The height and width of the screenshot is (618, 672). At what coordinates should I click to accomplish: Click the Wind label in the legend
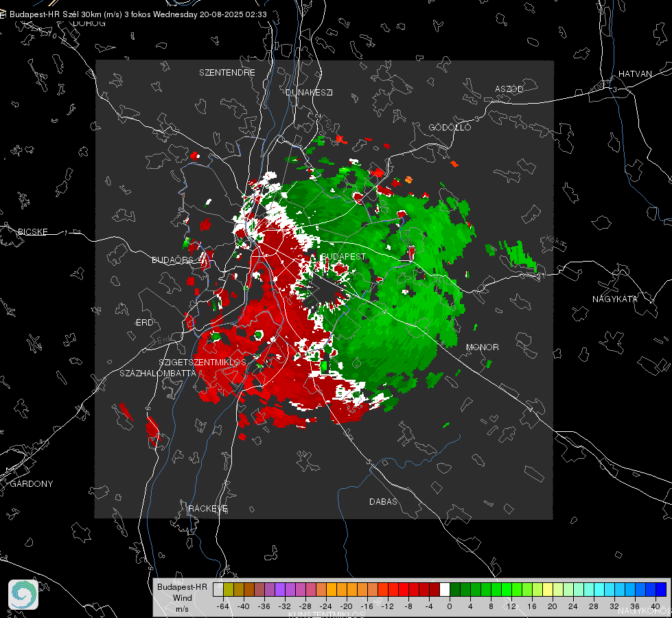[182, 598]
